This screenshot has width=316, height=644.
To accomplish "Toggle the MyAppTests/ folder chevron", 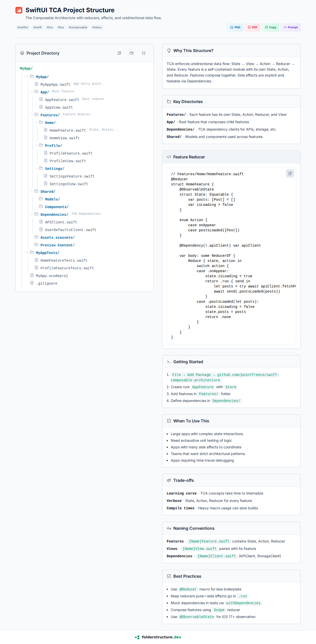I will 27,252.
